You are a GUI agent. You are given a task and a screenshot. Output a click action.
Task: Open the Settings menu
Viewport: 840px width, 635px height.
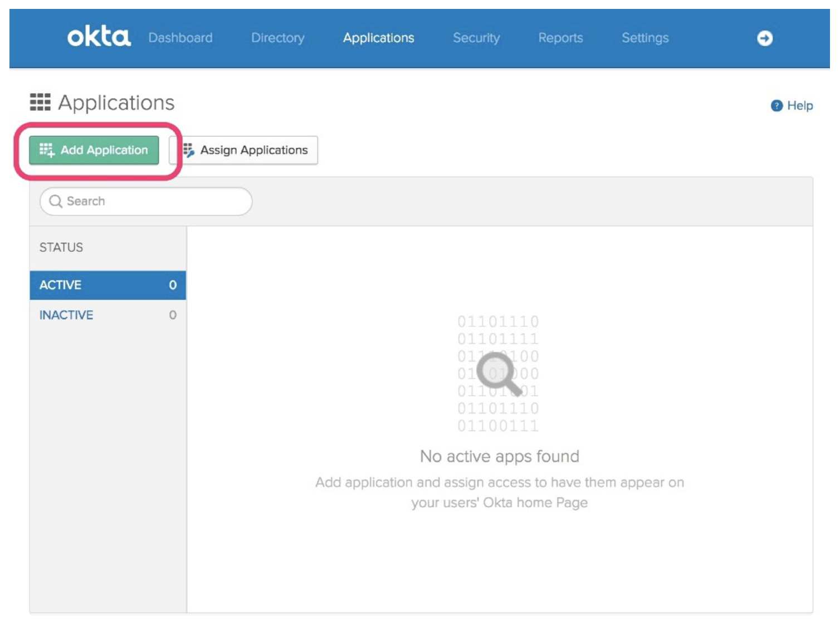(x=645, y=38)
